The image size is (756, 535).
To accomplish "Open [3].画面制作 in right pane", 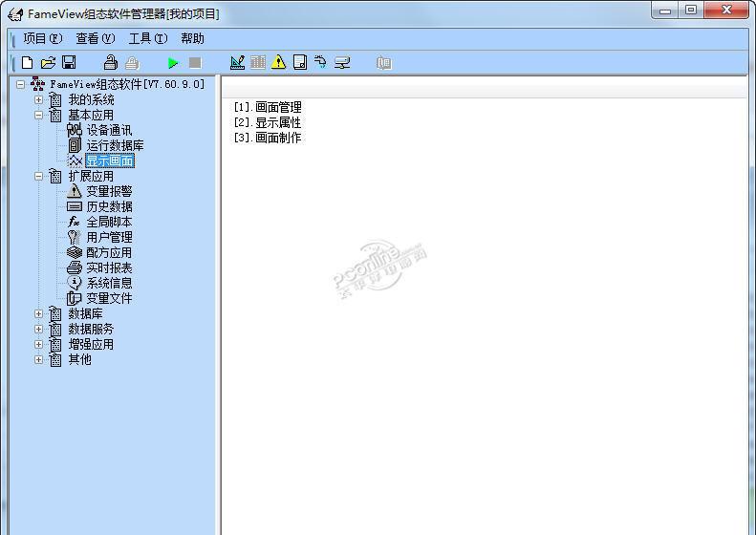I will [268, 138].
